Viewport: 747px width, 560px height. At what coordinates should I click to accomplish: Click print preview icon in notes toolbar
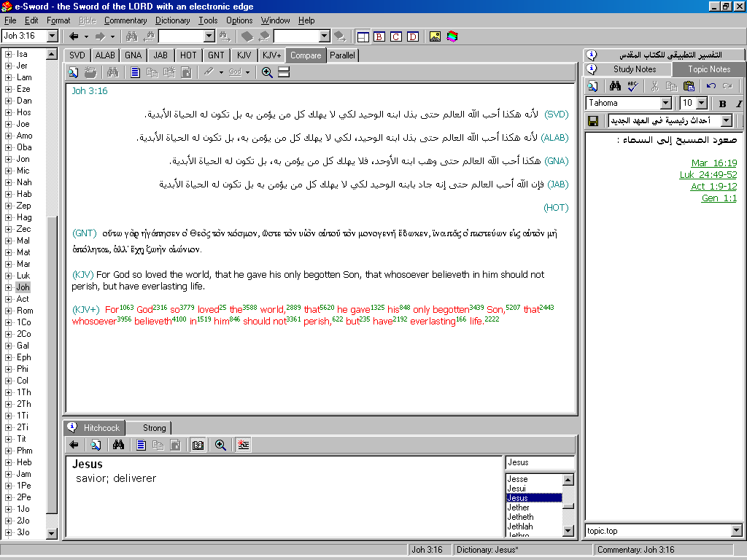[592, 86]
